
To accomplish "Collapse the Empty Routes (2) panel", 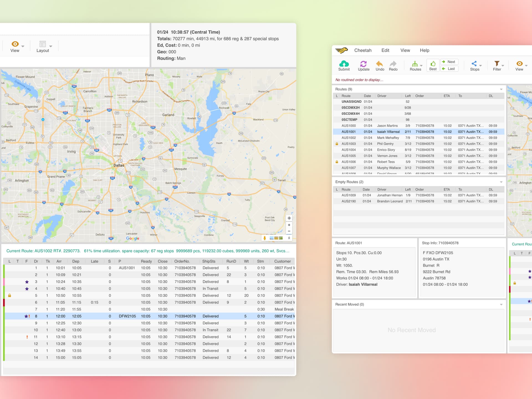I will pos(501,182).
